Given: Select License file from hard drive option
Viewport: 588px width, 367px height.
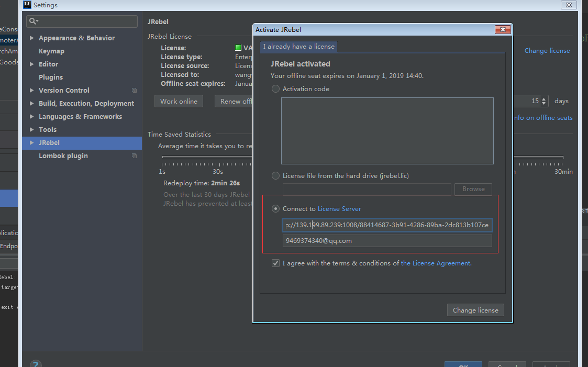Looking at the screenshot, I should (x=275, y=176).
